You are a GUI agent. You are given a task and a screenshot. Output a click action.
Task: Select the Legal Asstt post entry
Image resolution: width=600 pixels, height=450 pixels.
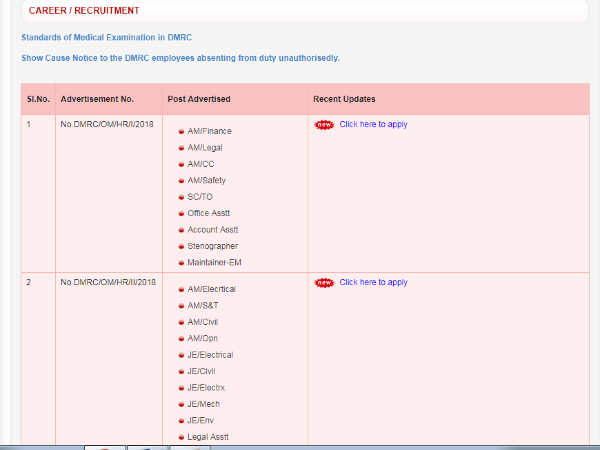(208, 437)
